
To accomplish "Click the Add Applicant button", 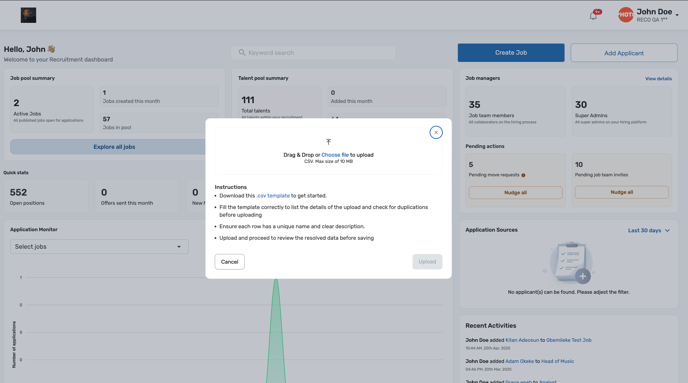I will point(624,53).
